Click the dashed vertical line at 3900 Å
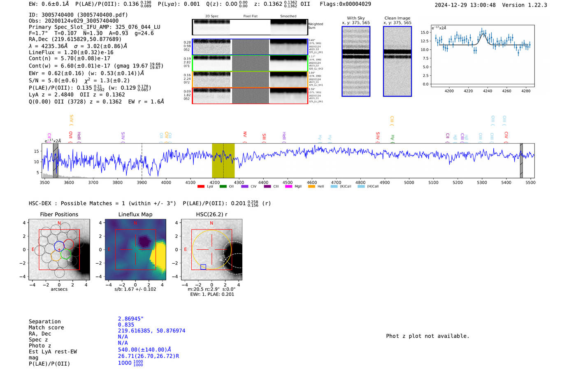The width and height of the screenshot is (576, 392). pos(142,160)
